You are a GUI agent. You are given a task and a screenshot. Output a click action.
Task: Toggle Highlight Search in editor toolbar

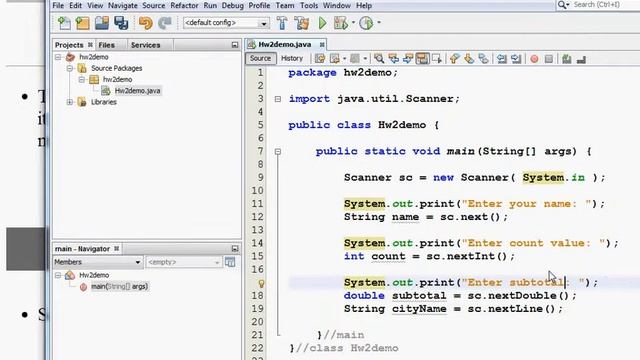tap(422, 59)
